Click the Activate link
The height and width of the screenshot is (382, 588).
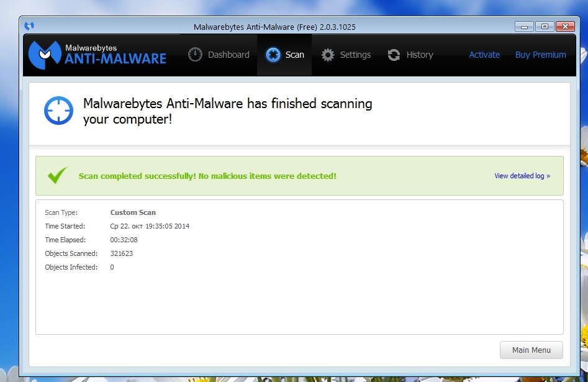point(484,55)
